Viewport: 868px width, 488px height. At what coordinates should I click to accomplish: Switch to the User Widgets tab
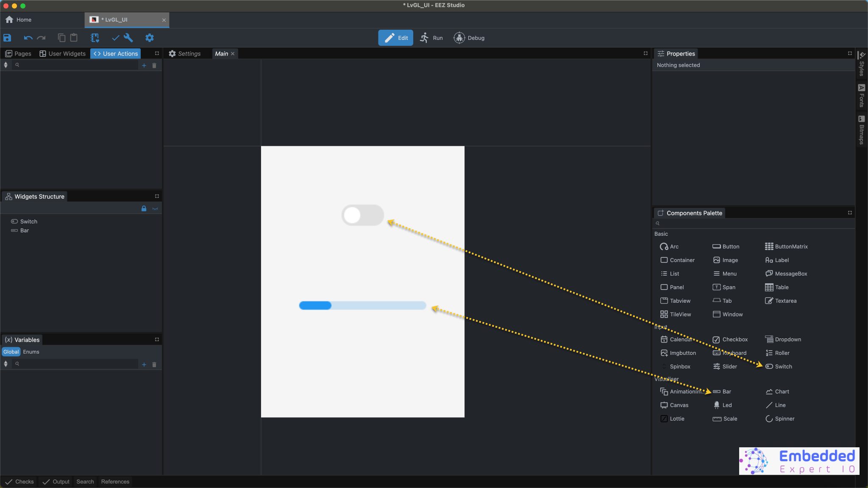click(62, 53)
